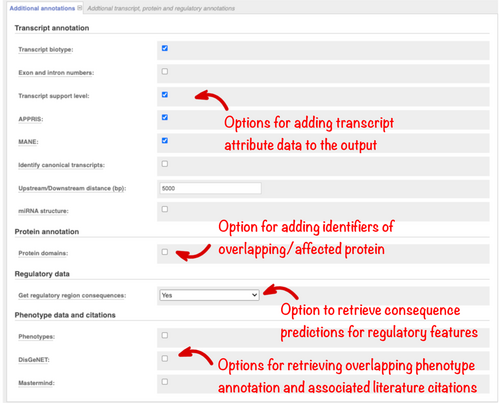This screenshot has height=403, width=500.
Task: Check the Mastermind checkbox
Action: tap(165, 382)
